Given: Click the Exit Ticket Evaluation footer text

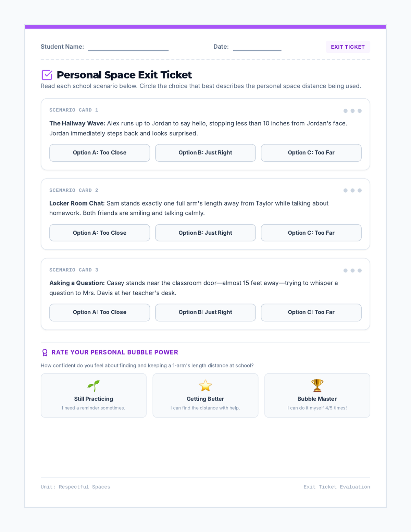Looking at the screenshot, I should [x=337, y=487].
